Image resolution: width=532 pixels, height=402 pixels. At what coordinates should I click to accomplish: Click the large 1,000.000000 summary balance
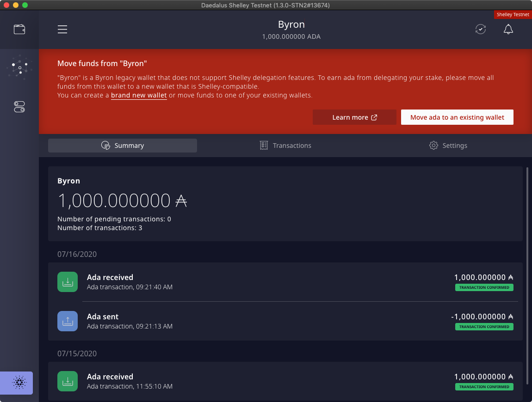coord(122,201)
